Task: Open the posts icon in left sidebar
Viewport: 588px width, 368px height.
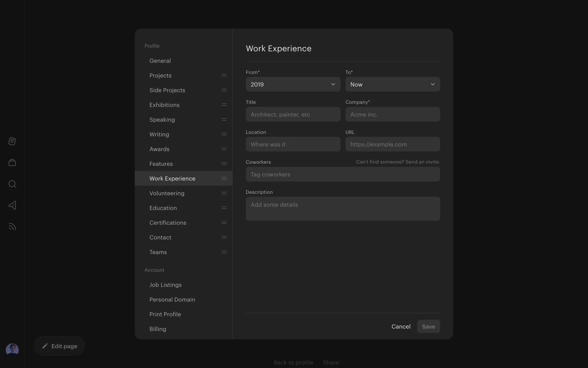Action: 12,141
